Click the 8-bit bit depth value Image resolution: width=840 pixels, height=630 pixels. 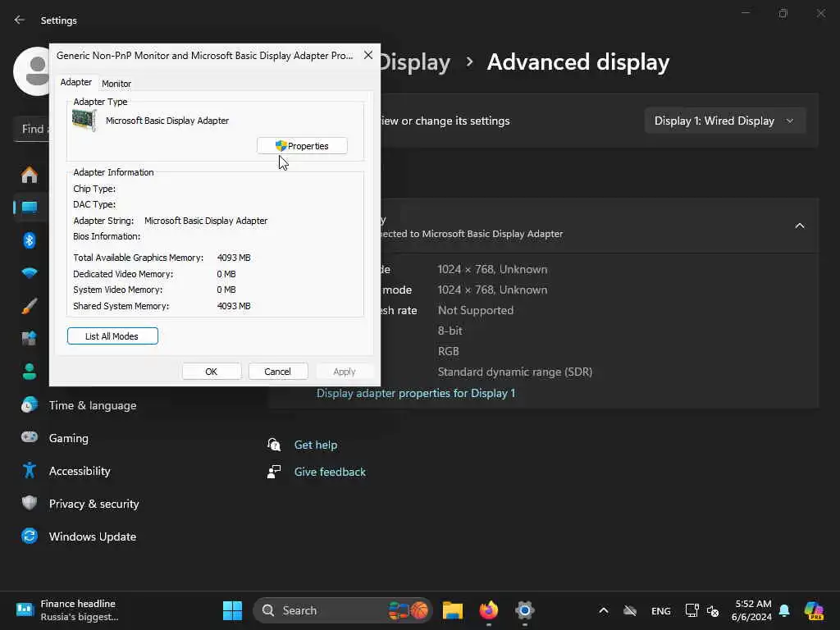(x=450, y=331)
